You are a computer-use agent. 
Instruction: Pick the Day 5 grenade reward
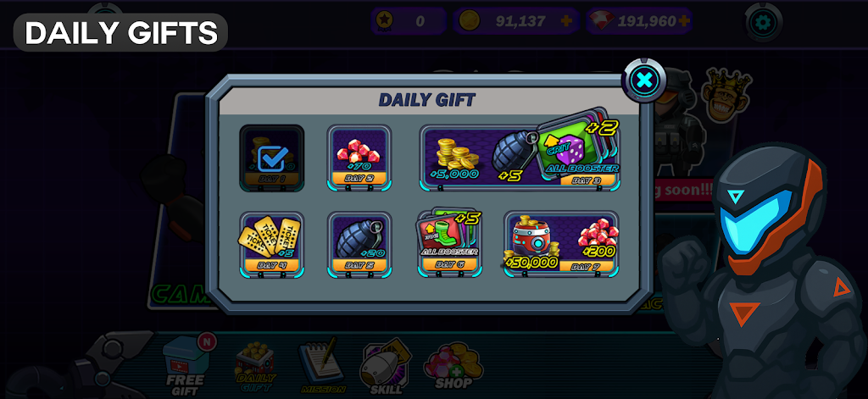click(359, 245)
